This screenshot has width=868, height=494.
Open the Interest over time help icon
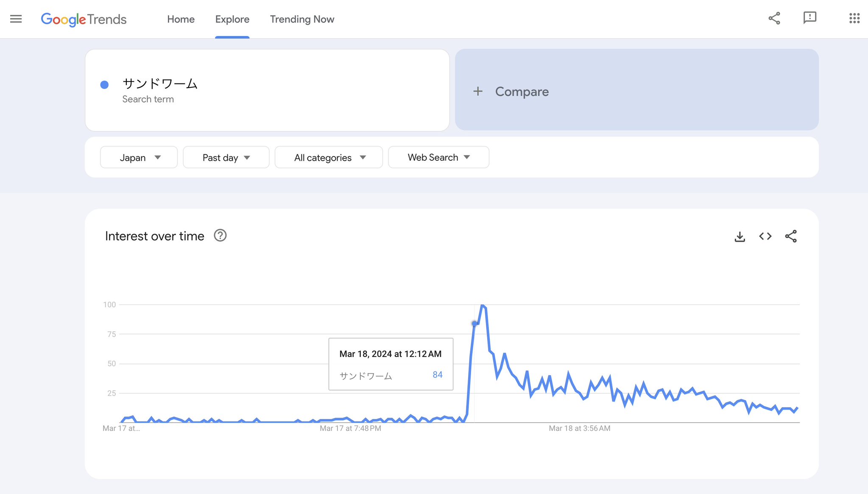point(220,235)
